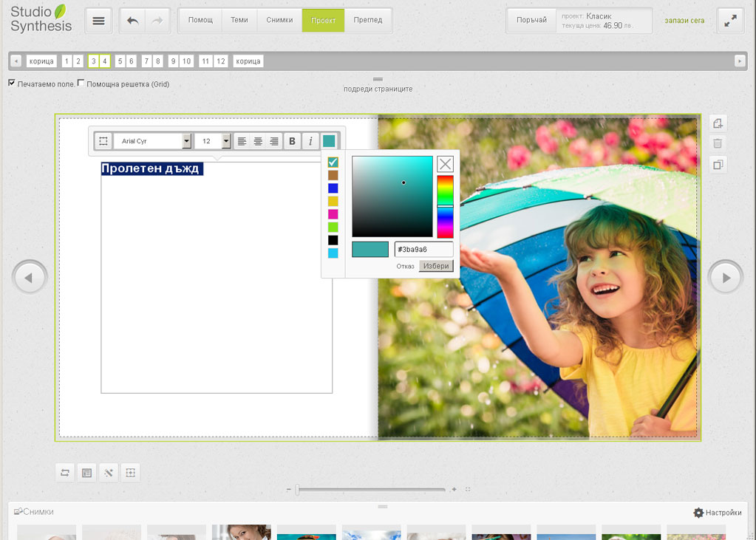Center align the text
The width and height of the screenshot is (756, 540).
pyautogui.click(x=258, y=141)
